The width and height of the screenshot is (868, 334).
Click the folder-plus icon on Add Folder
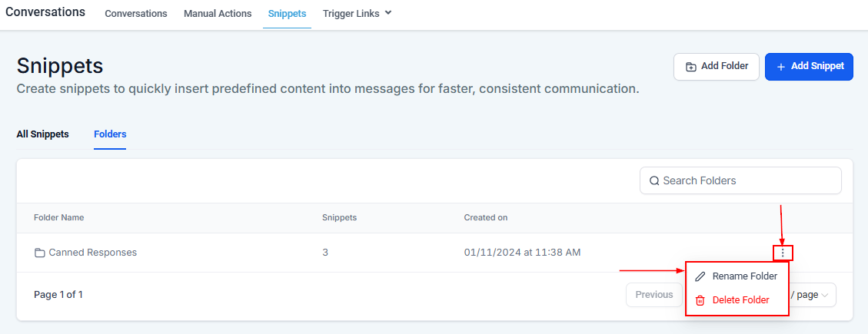[690, 67]
